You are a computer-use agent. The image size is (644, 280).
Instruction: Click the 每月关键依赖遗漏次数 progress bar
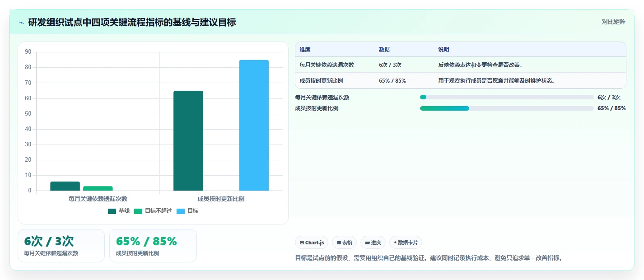click(x=507, y=97)
